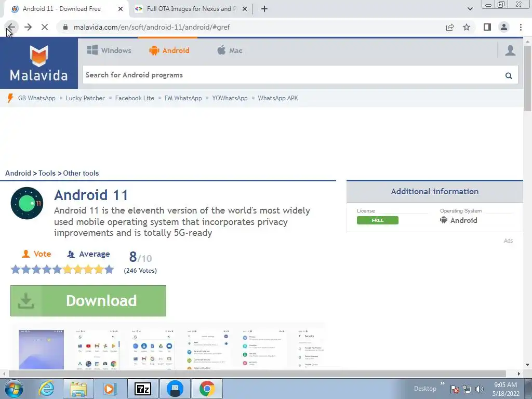532x399 pixels.
Task: Switch to Full OTA Images for Nexus tab
Action: [191, 9]
